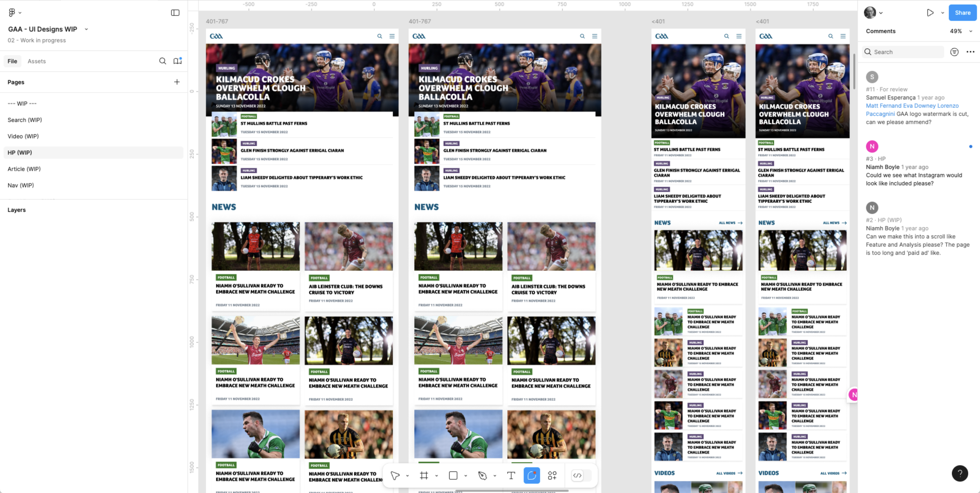980x493 pixels.
Task: Click the Figma main menu logo
Action: 12,13
